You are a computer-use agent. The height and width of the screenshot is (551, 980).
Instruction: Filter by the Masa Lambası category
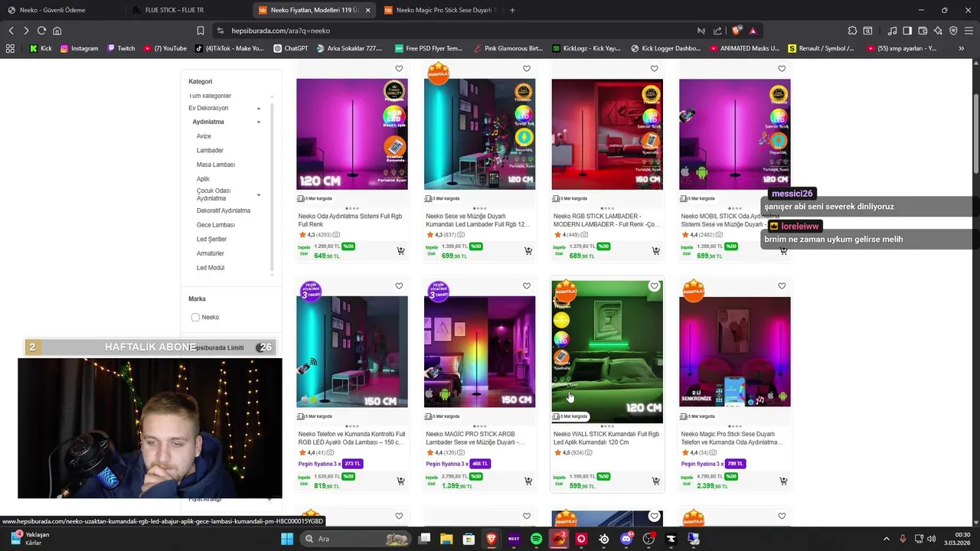[216, 165]
